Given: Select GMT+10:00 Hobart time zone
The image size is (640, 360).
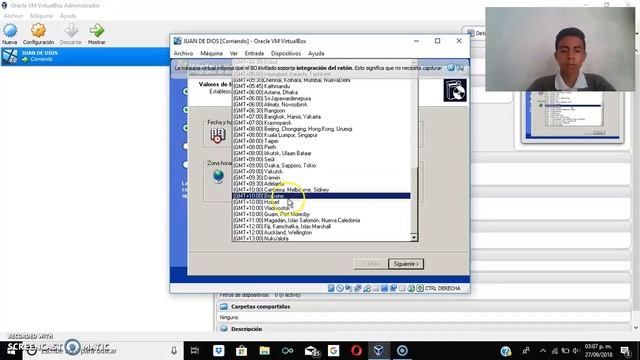Looking at the screenshot, I should [321, 202].
